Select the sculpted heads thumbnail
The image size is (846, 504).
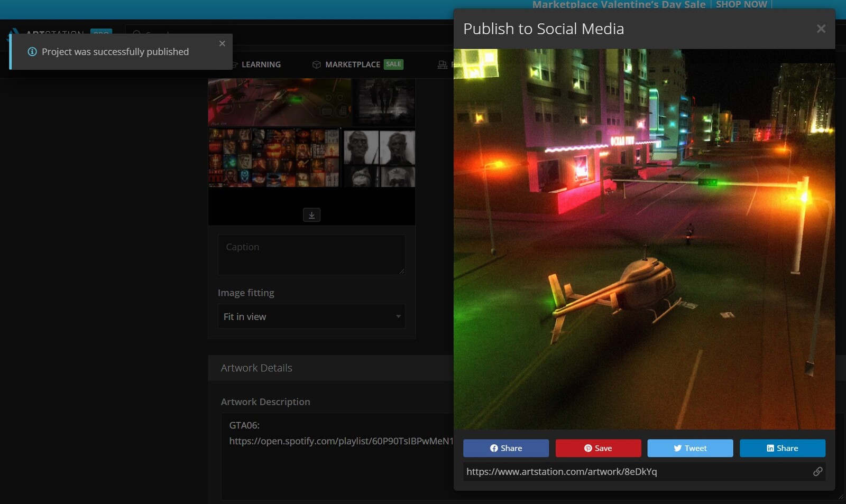tap(379, 158)
